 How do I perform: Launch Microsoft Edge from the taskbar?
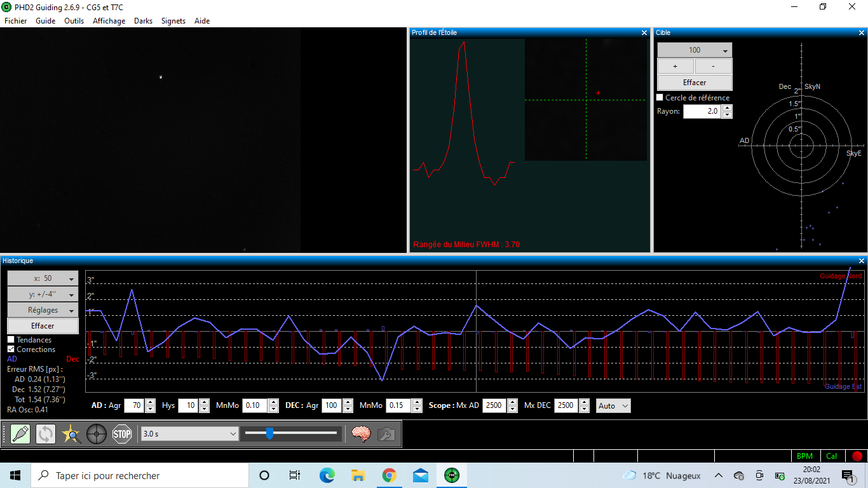click(x=327, y=475)
